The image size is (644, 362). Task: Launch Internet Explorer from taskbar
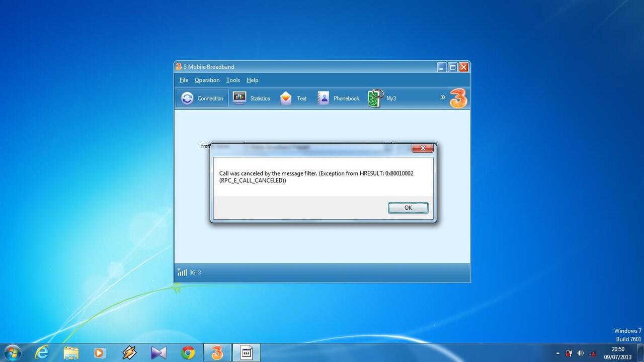42,353
